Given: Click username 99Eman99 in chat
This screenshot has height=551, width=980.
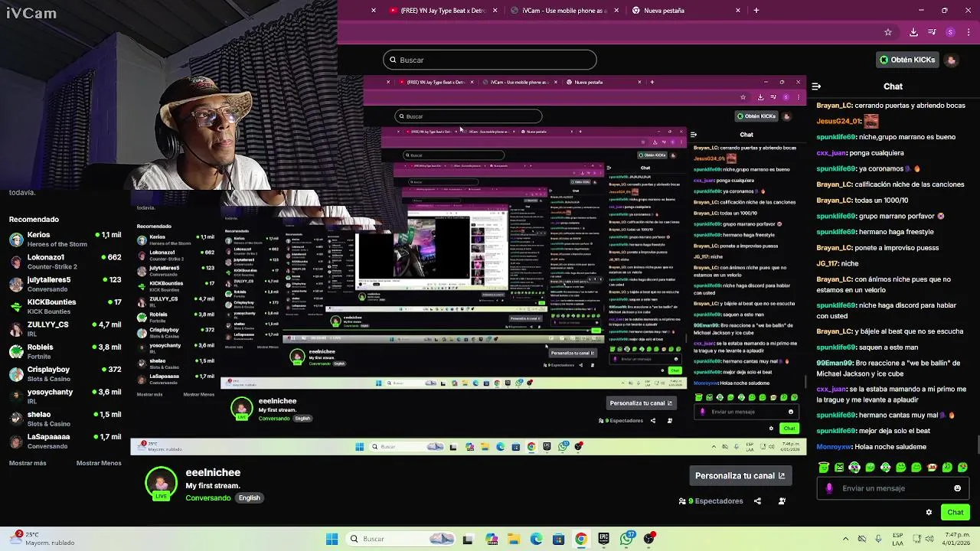Looking at the screenshot, I should 835,363.
